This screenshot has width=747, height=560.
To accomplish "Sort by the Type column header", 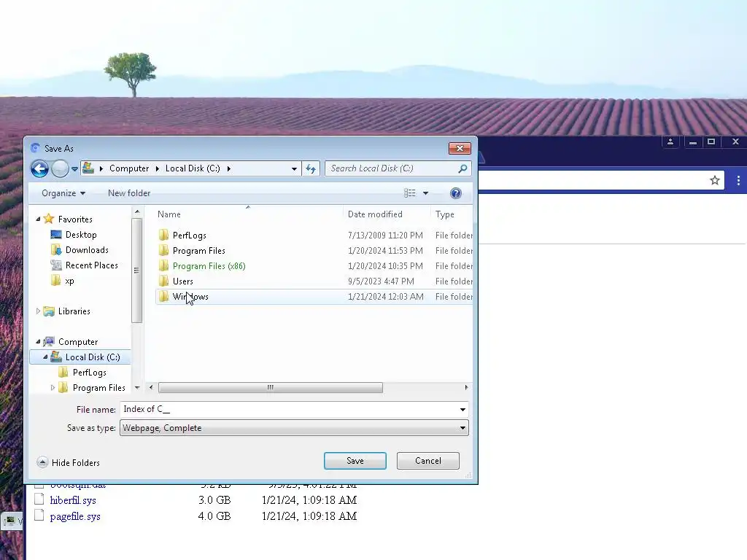I will click(x=444, y=214).
